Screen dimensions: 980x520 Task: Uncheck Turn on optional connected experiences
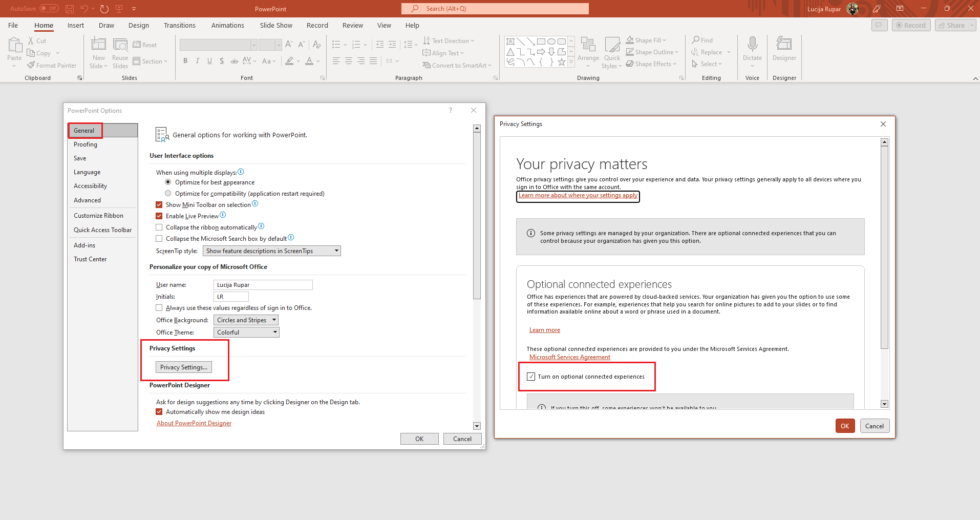tap(531, 377)
